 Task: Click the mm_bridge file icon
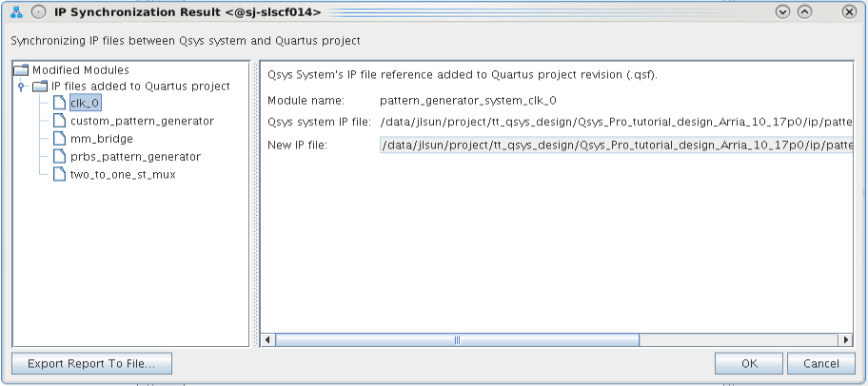[59, 138]
